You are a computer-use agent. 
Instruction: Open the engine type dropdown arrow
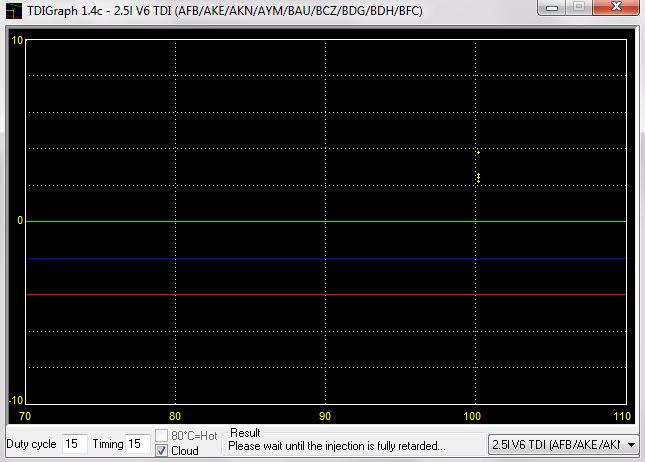[631, 444]
